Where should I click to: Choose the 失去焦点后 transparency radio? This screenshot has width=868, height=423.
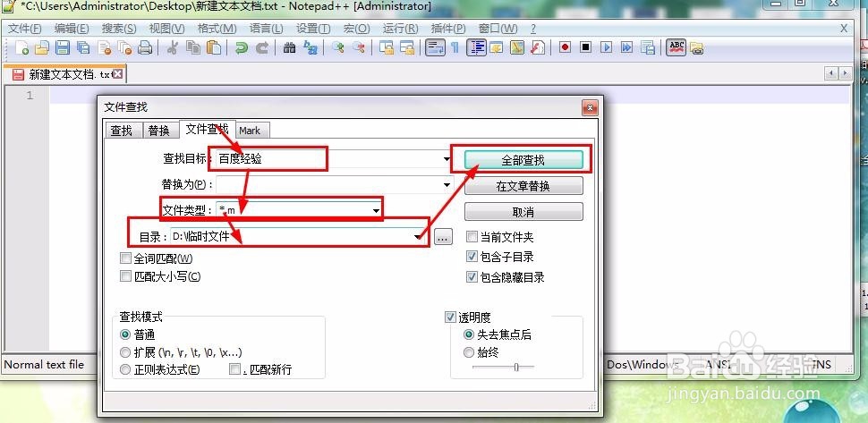(x=469, y=334)
